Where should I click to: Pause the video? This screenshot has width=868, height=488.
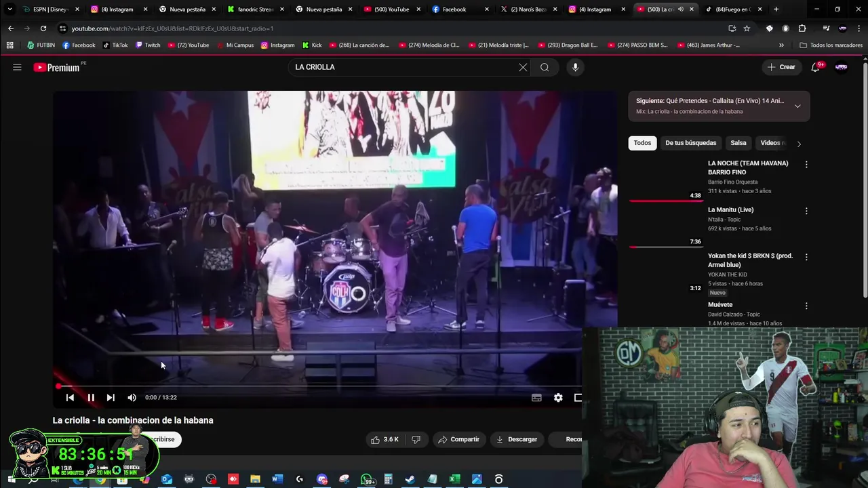(91, 398)
